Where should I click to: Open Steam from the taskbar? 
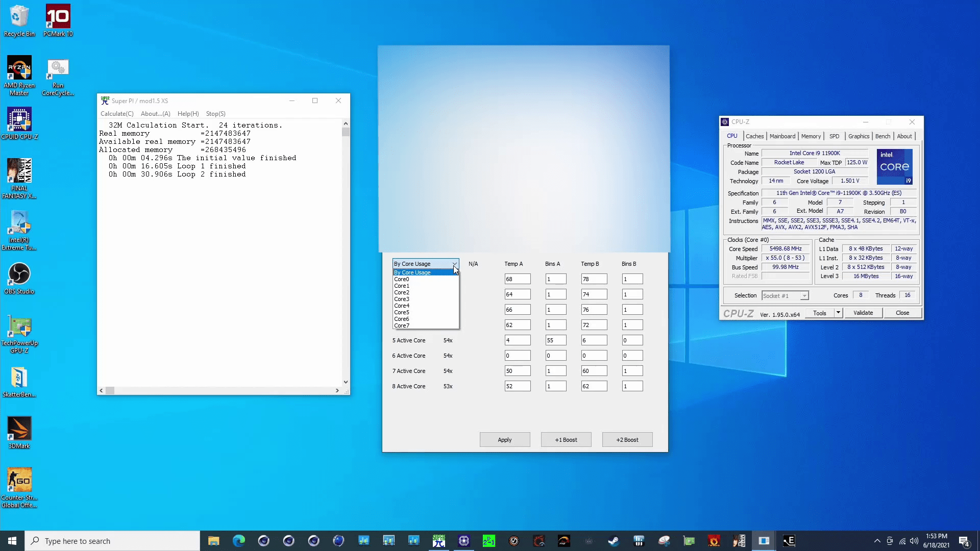tap(614, 540)
